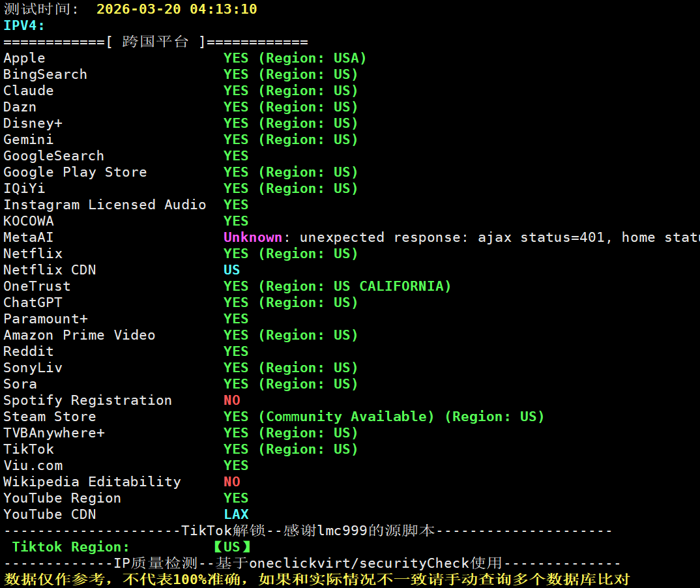Select the red NO beside Spotify Registration

coord(231,400)
